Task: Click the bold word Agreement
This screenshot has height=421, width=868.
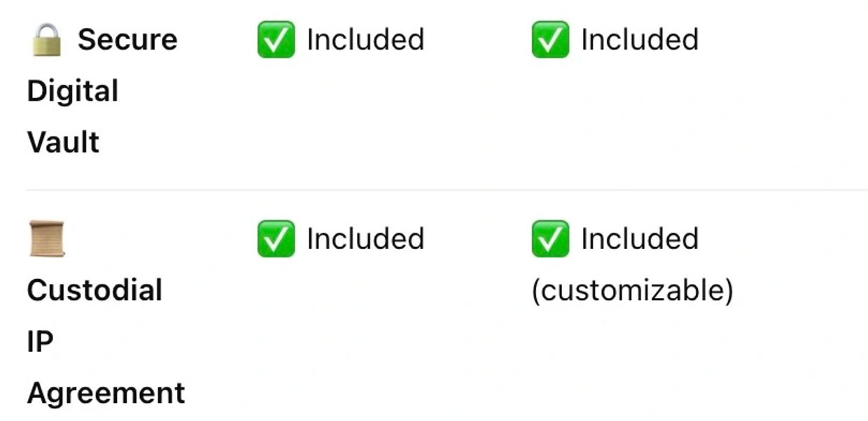Action: [x=106, y=394]
